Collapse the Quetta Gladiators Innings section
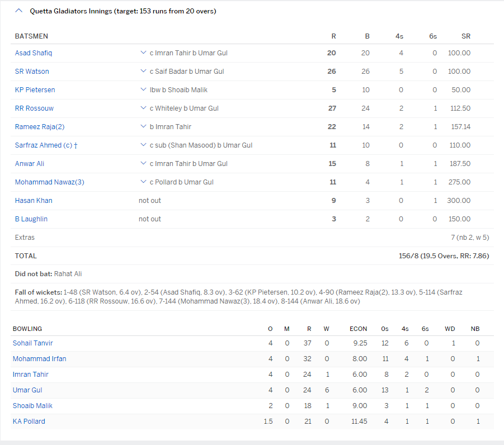This screenshot has height=445, width=504. click(x=20, y=11)
